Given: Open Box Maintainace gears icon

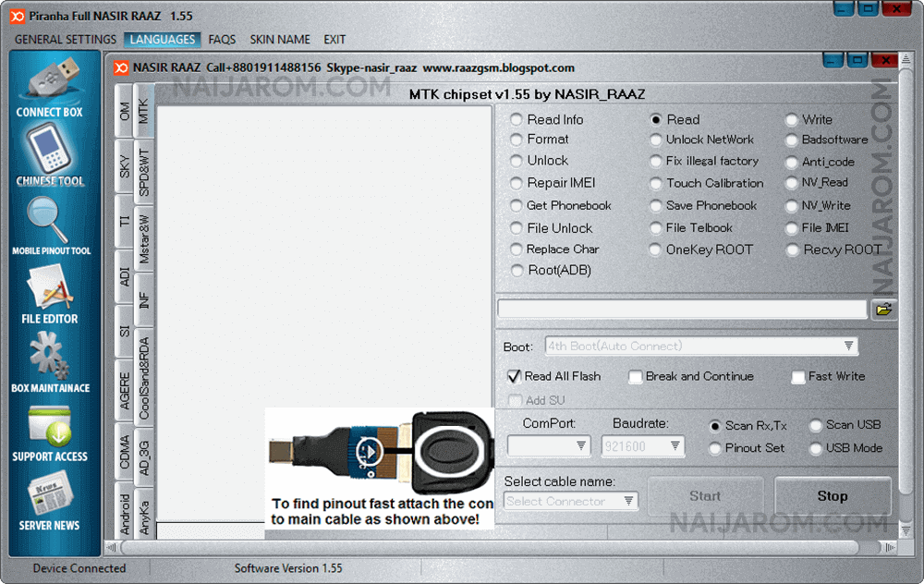Looking at the screenshot, I should coord(50,355).
